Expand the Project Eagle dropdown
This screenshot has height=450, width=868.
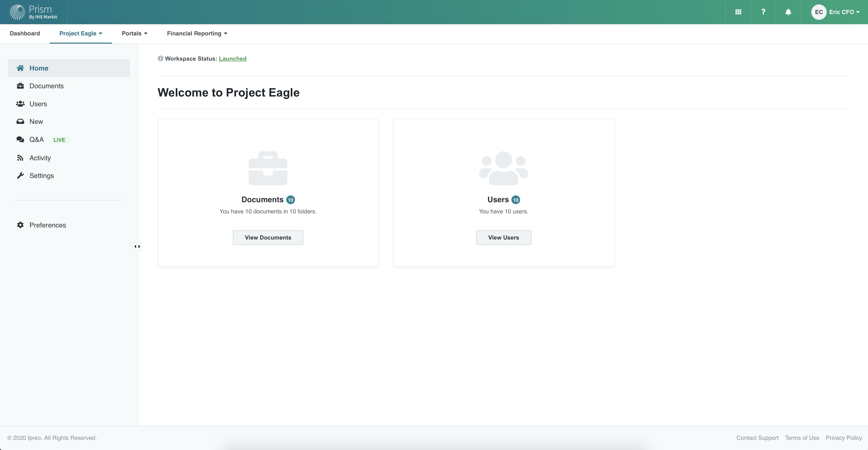tap(81, 33)
